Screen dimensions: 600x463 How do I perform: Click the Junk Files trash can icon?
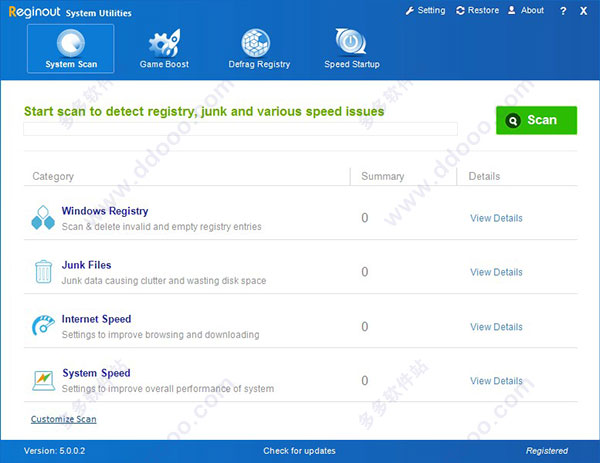tap(43, 272)
